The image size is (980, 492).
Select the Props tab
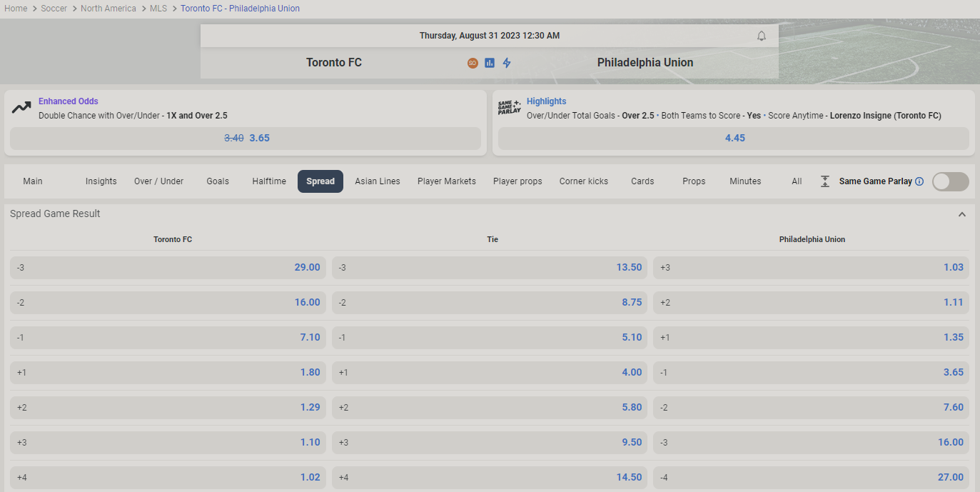694,181
